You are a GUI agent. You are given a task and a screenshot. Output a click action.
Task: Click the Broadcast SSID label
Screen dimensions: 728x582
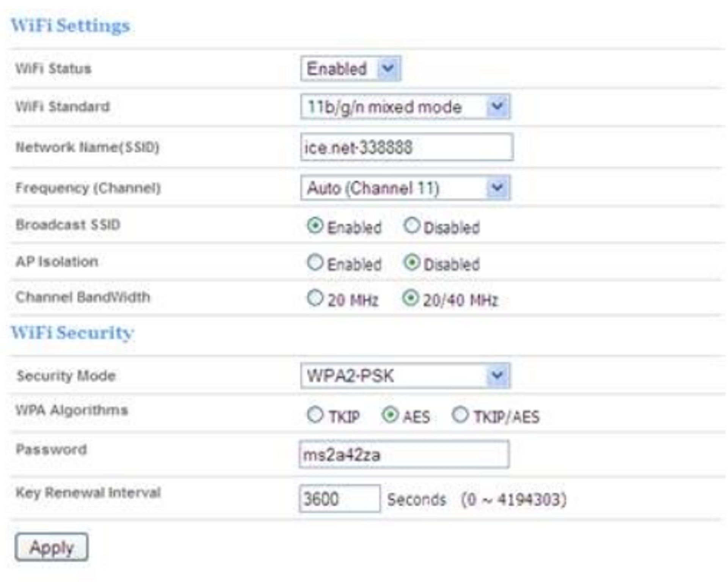(68, 225)
